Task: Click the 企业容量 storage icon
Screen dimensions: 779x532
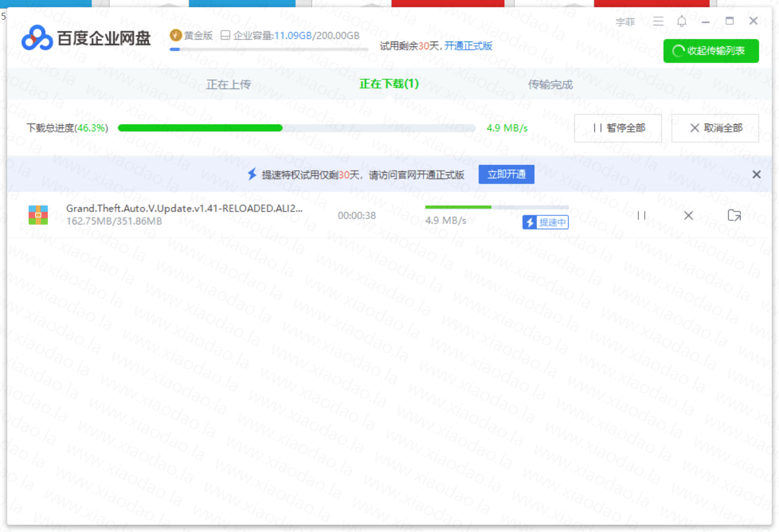Action: coord(225,36)
